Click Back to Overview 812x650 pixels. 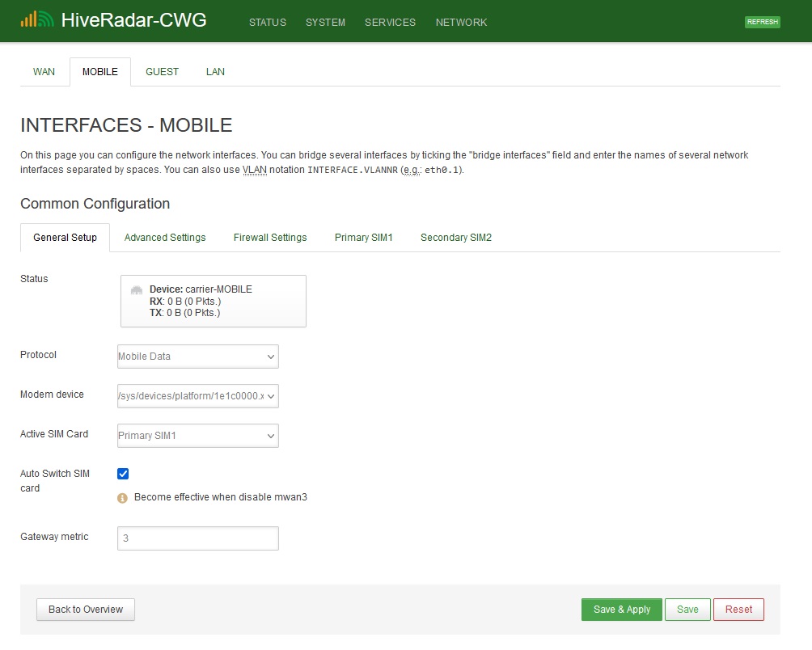point(85,609)
